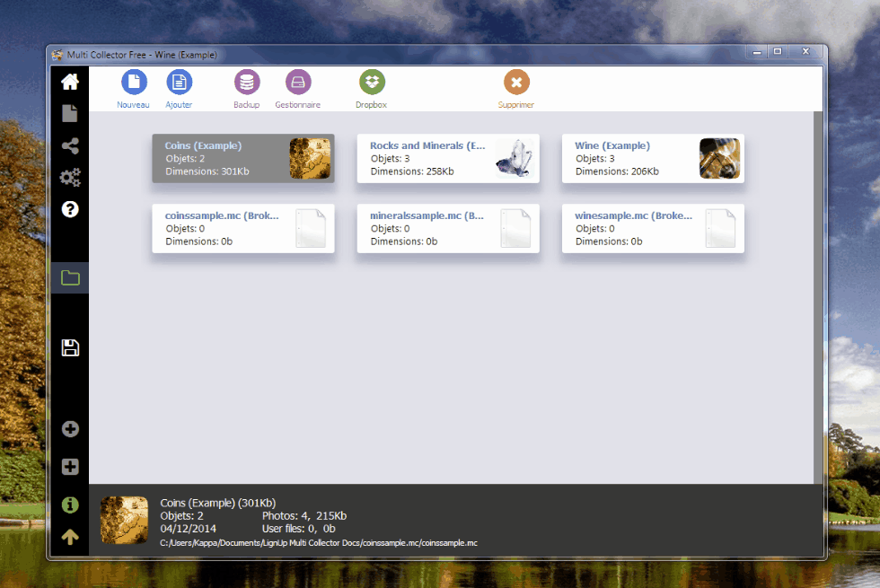Click the app icon in title bar

point(57,55)
